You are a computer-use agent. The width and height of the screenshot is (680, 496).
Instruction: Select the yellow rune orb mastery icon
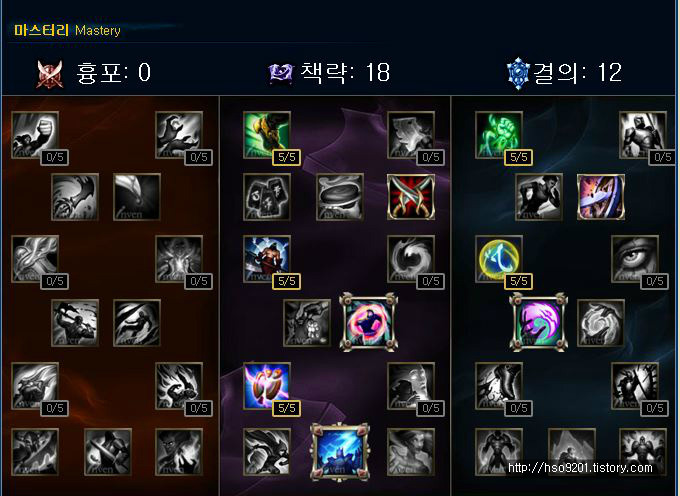(499, 259)
